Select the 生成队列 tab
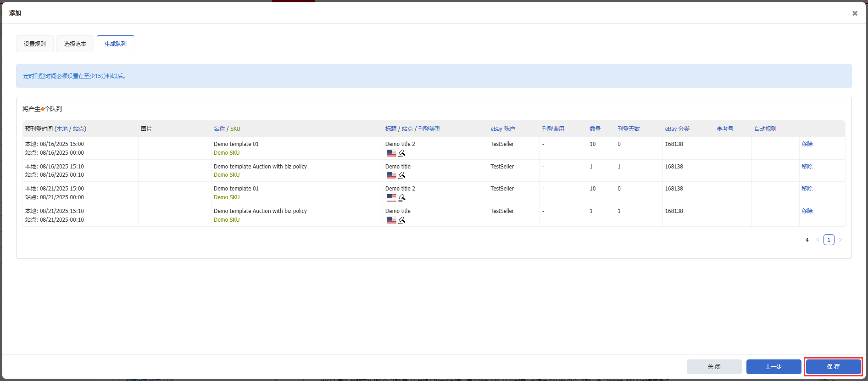Screen dimensions: 868x381 (116, 44)
